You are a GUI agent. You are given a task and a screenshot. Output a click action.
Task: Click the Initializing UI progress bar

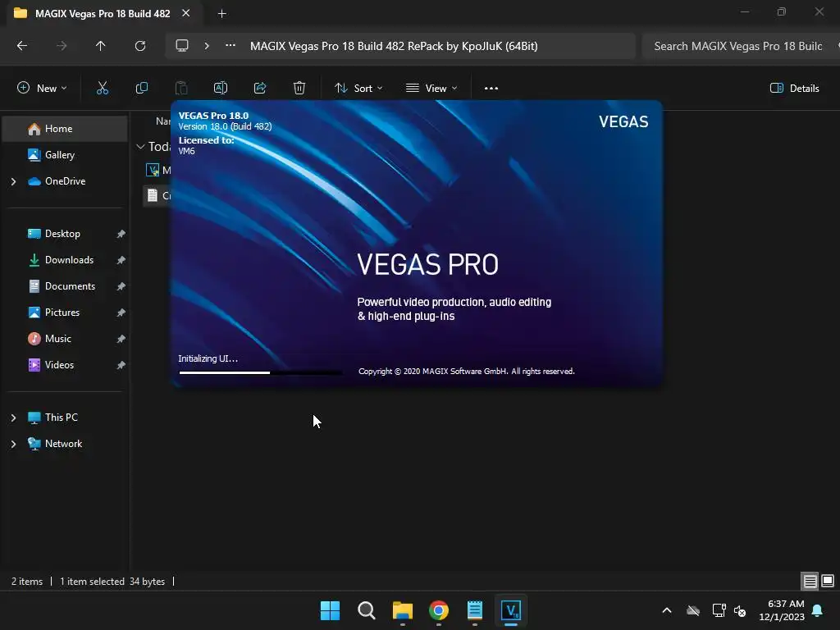(260, 372)
